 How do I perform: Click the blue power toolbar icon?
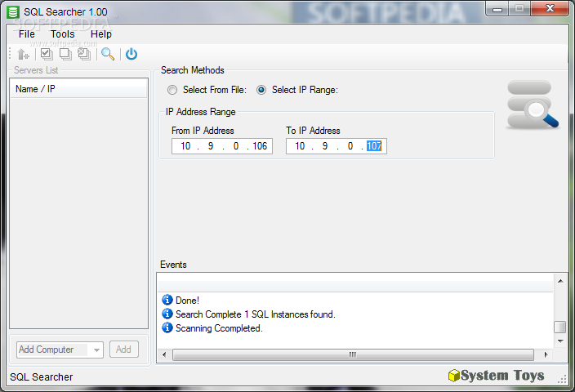[131, 54]
